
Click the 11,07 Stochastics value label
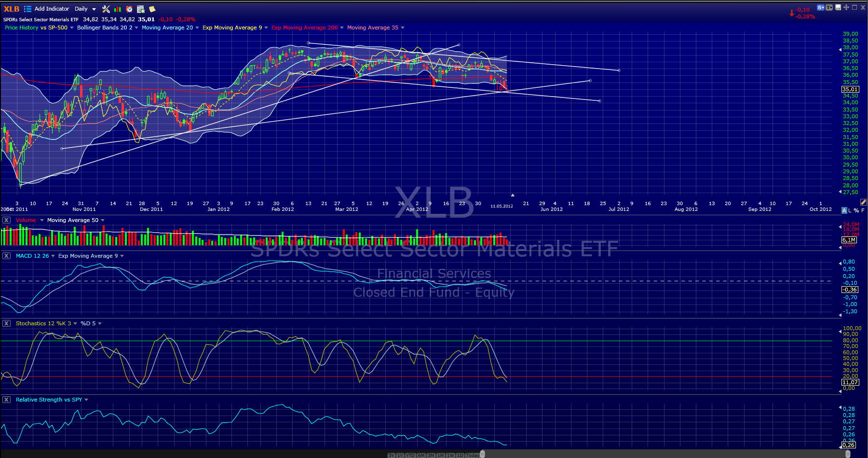coord(850,382)
